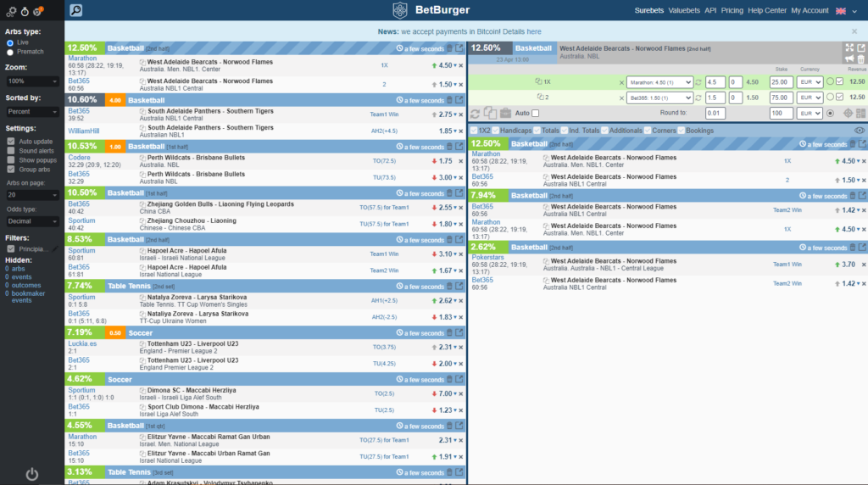Open the Codere bookmaker link
The width and height of the screenshot is (868, 485).
pyautogui.click(x=79, y=158)
